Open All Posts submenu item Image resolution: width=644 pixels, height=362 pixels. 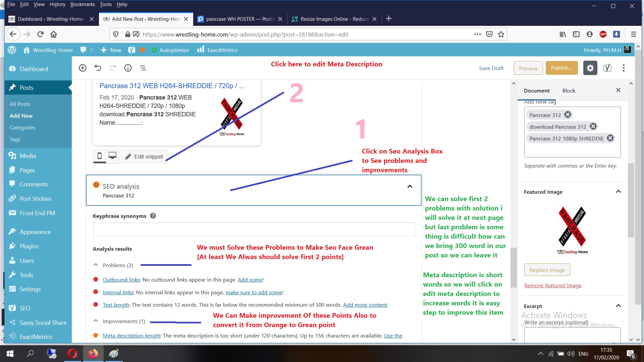[x=20, y=104]
